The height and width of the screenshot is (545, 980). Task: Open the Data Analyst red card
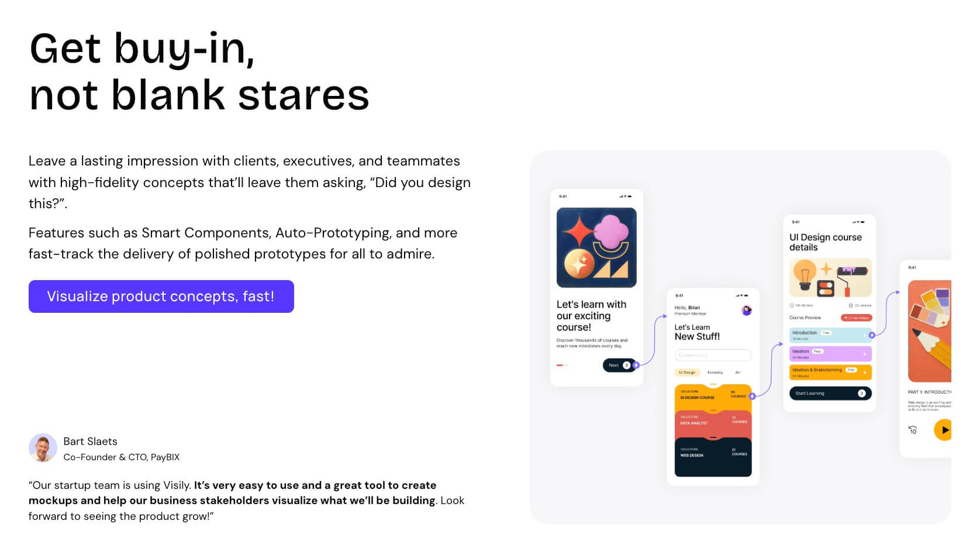[713, 423]
